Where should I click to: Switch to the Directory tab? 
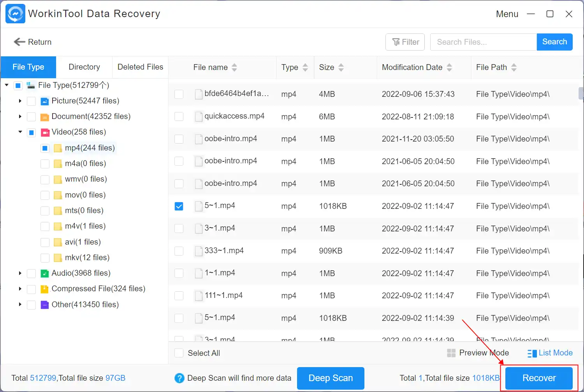(x=84, y=67)
